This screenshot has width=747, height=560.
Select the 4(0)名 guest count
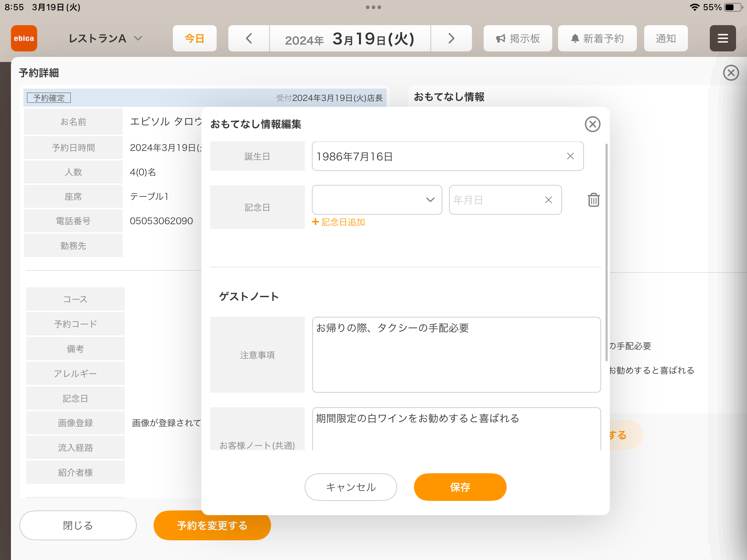point(143,172)
